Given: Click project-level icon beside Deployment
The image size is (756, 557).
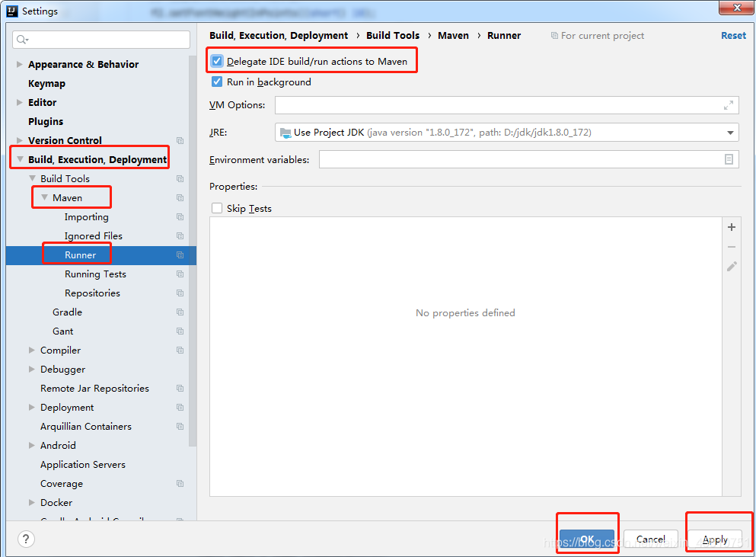Looking at the screenshot, I should pos(180,408).
